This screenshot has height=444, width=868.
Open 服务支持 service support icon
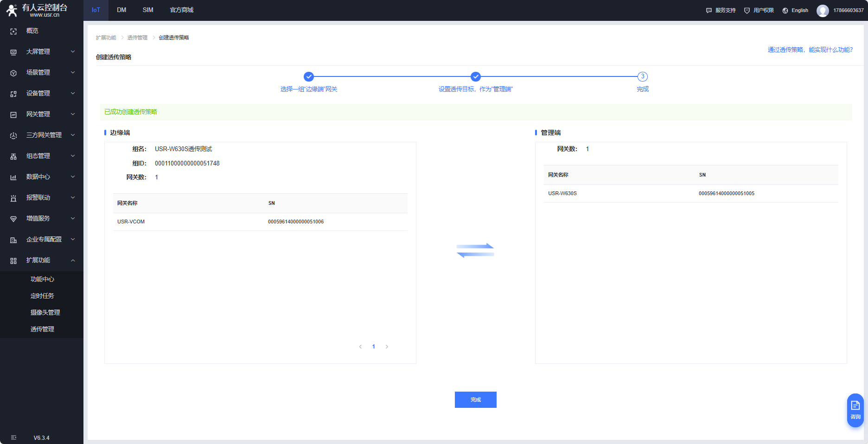click(708, 11)
